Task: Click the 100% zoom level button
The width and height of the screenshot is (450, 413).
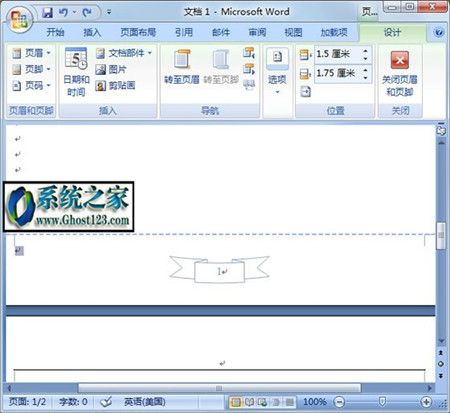Action: [x=314, y=402]
